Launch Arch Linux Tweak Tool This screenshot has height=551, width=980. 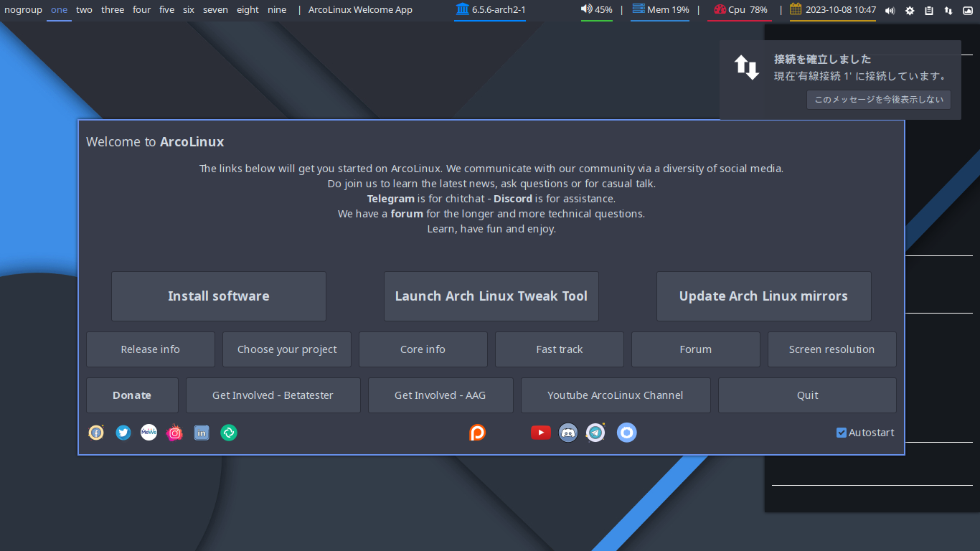tap(491, 296)
